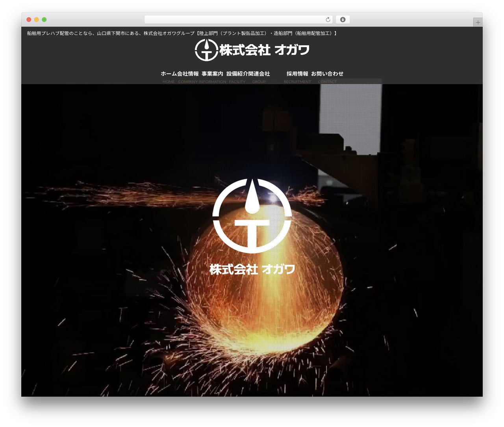Click the 株式会社オガワ header logo

coord(252,50)
